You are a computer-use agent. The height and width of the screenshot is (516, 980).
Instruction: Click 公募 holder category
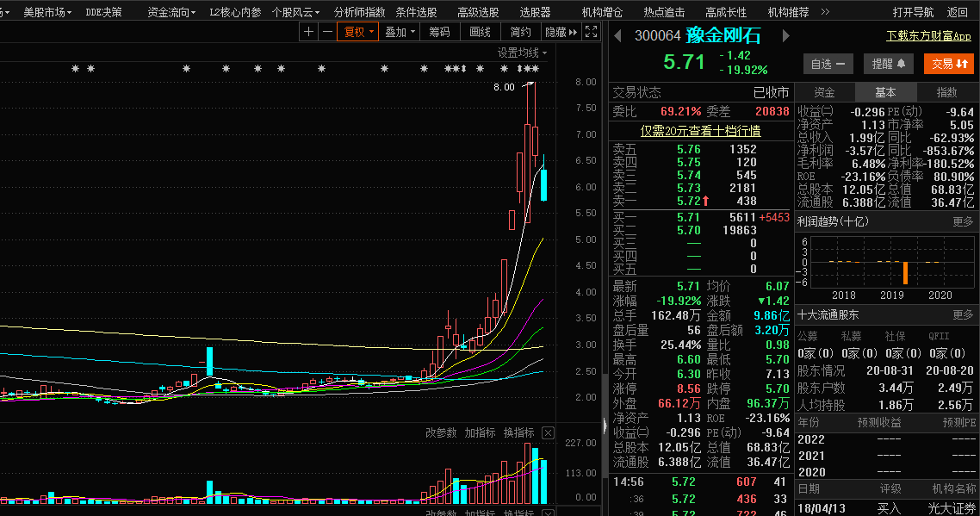point(808,336)
